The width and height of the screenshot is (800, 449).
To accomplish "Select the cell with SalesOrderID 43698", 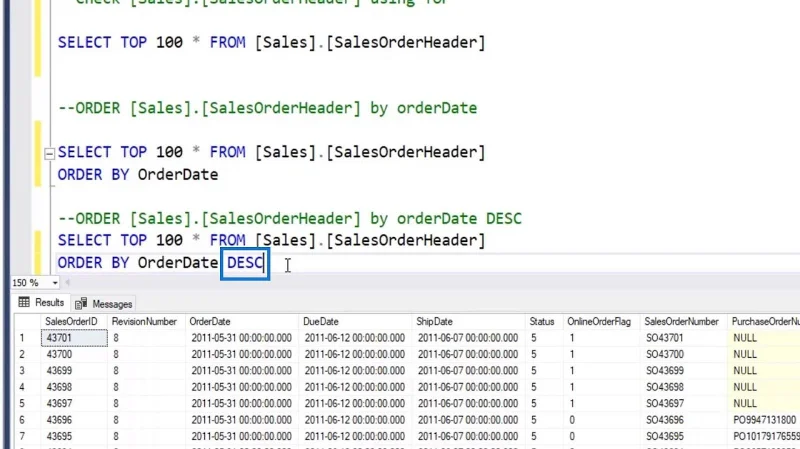I will (x=74, y=387).
